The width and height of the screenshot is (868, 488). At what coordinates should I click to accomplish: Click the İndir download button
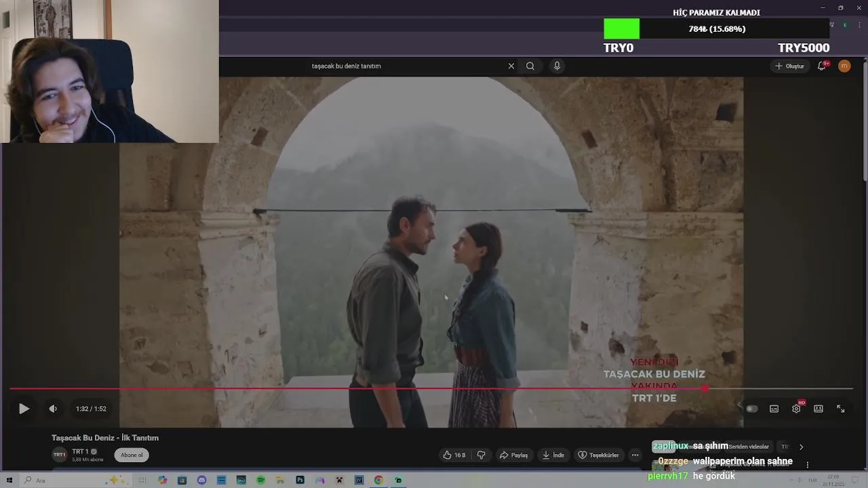click(x=553, y=455)
